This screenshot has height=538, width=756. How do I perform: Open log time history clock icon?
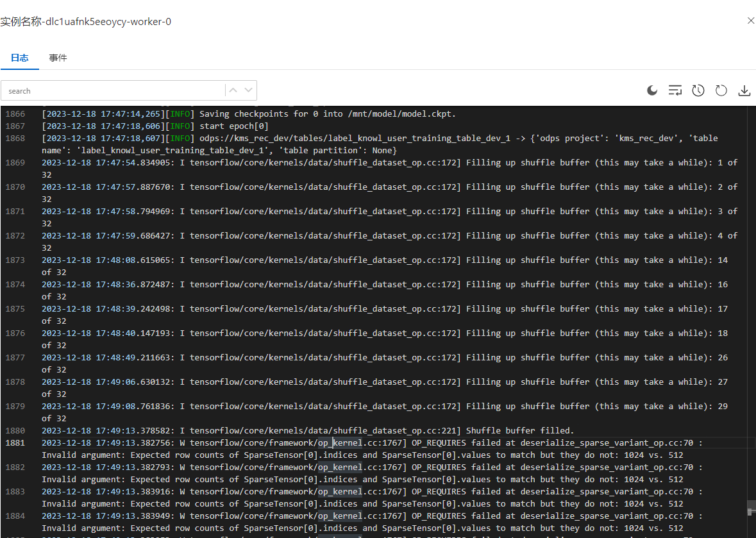click(x=698, y=90)
